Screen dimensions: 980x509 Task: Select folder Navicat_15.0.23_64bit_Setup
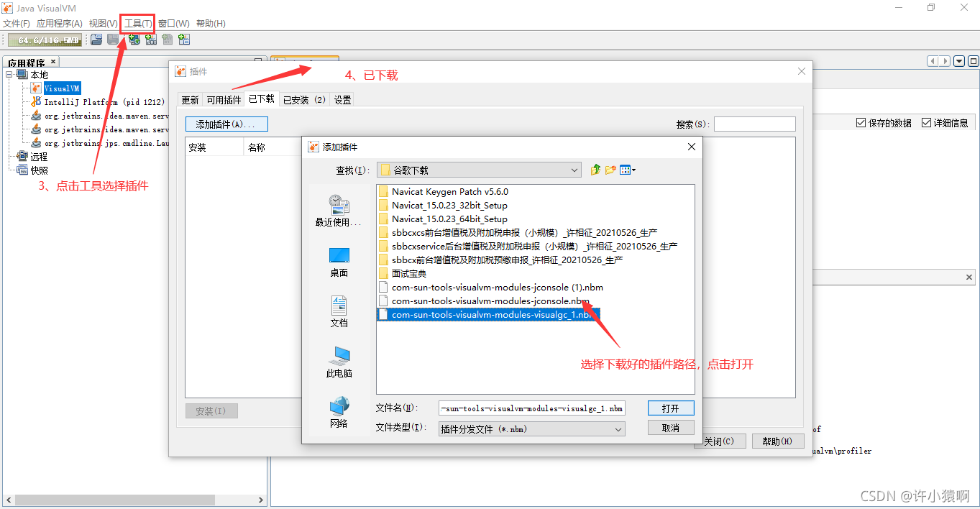[449, 219]
